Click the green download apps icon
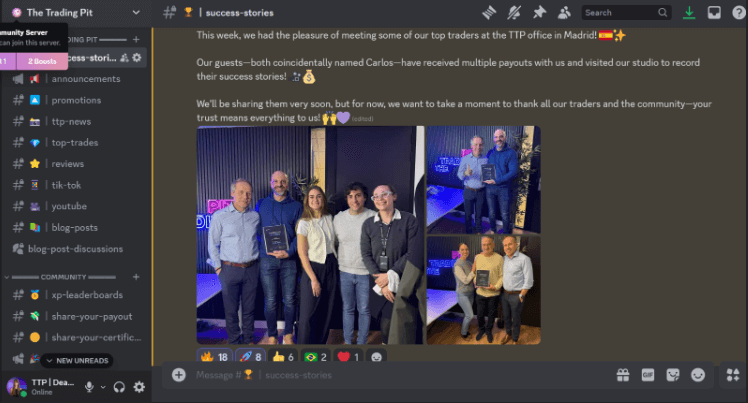 tap(689, 13)
